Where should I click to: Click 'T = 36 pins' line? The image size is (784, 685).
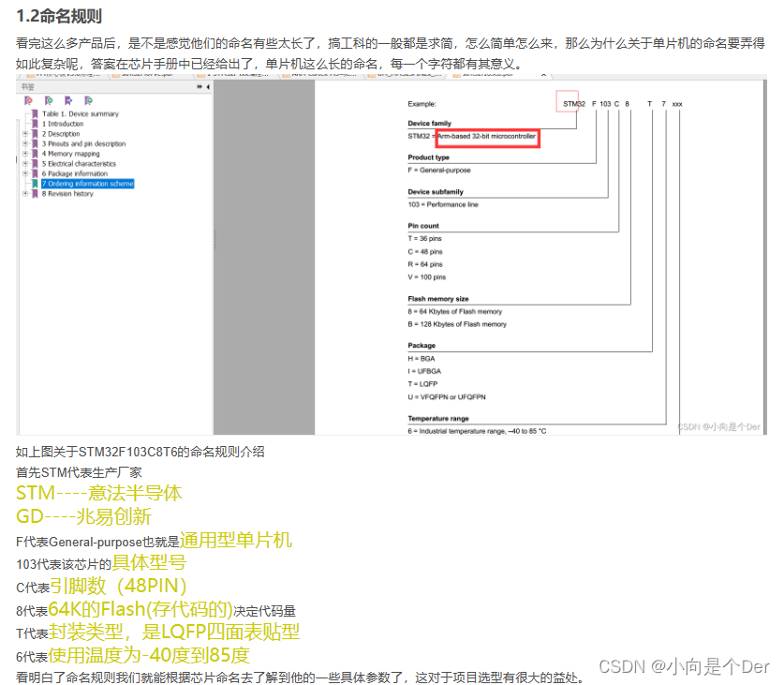(x=424, y=239)
